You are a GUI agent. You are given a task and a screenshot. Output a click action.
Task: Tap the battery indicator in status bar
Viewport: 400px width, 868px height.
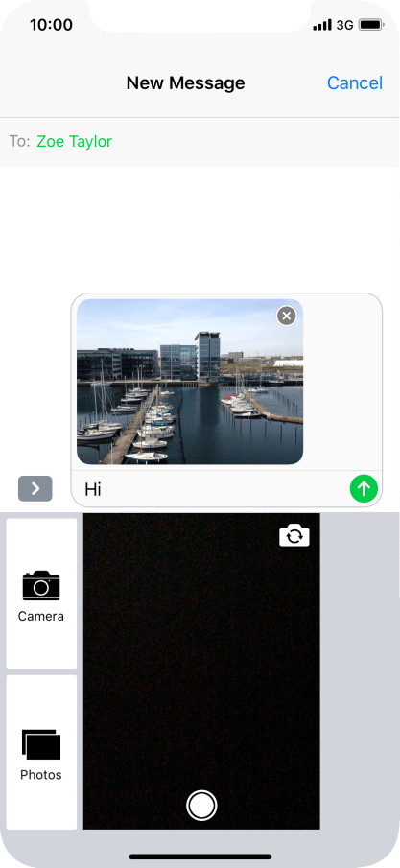pyautogui.click(x=371, y=25)
